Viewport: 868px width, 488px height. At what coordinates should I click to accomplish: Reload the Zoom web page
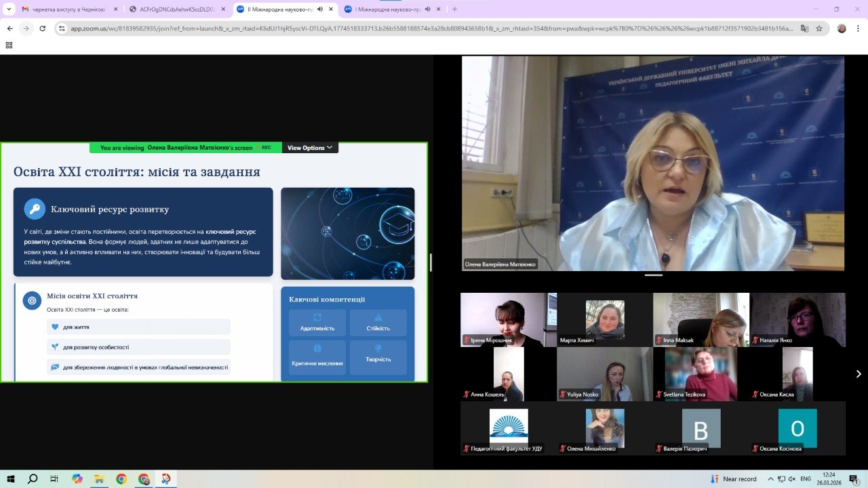click(43, 28)
